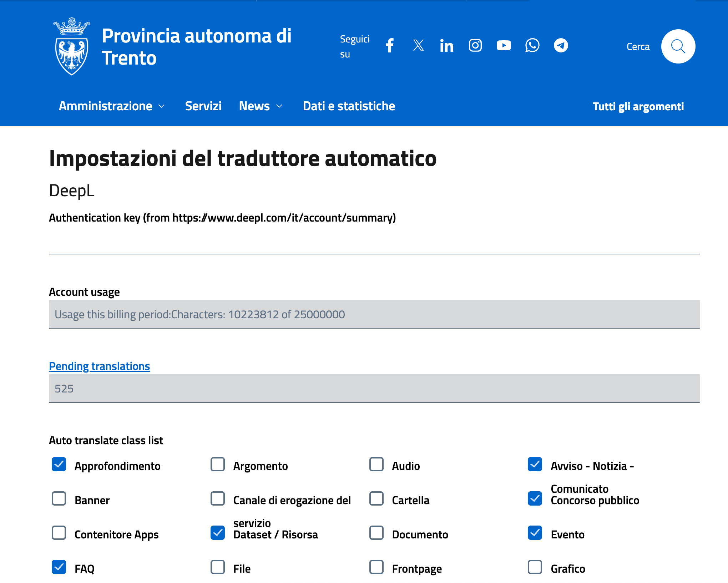Click the search magnifier button
Screen dimensions: 728x583
pyautogui.click(x=678, y=46)
